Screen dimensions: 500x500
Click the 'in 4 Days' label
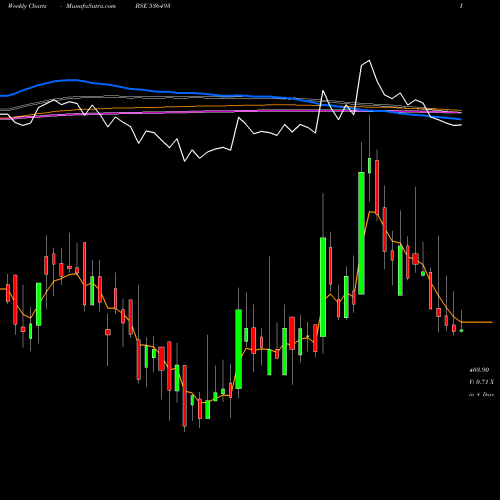(481, 394)
